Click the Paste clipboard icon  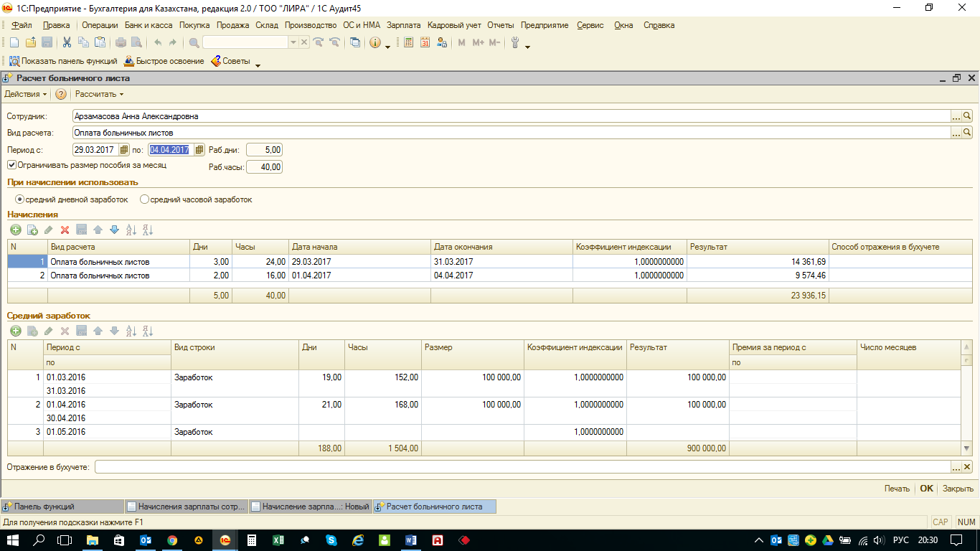(x=100, y=42)
